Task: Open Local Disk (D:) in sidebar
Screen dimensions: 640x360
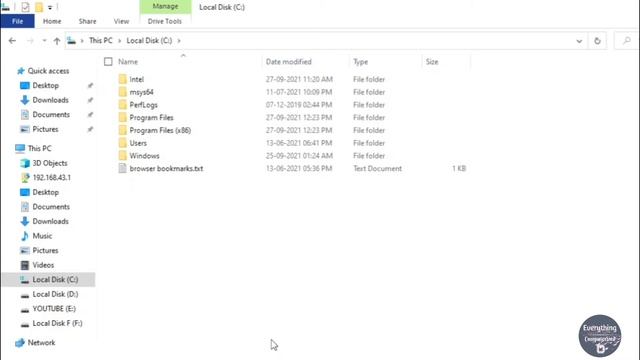Action: tap(55, 294)
